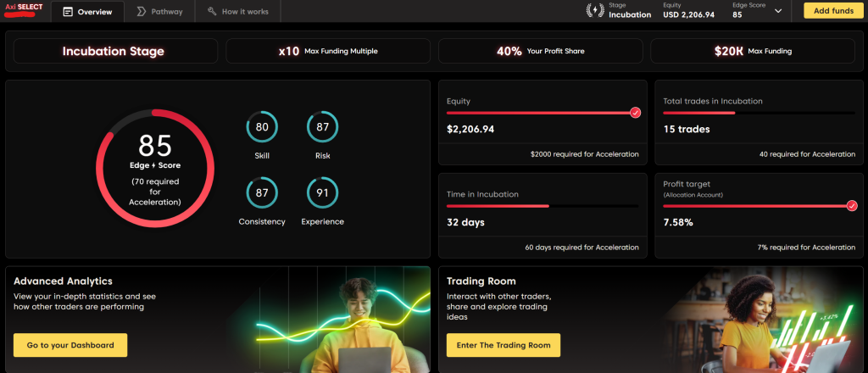
Task: Click the Pathway chevron icon
Action: (142, 12)
